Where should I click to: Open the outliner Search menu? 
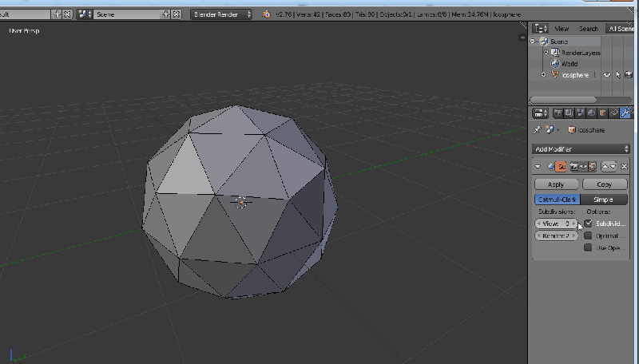[589, 29]
